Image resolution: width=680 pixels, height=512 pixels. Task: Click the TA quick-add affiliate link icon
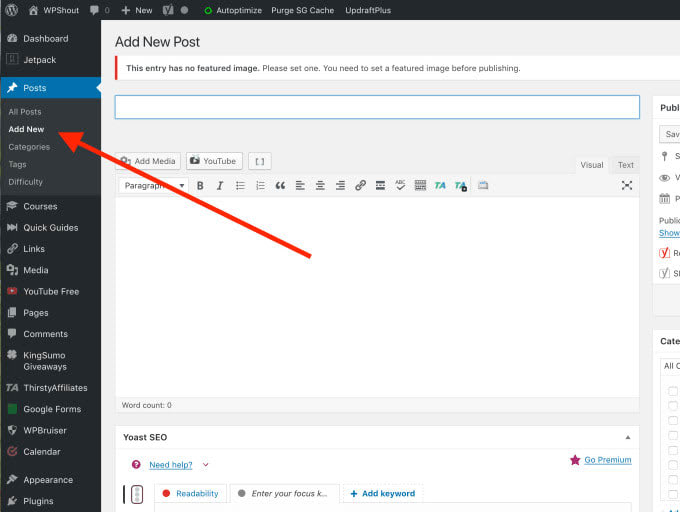[x=461, y=186]
